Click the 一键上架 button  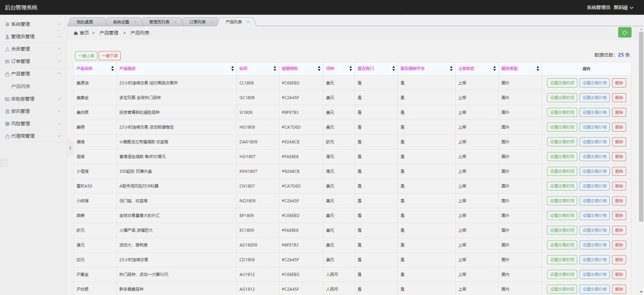click(x=86, y=56)
